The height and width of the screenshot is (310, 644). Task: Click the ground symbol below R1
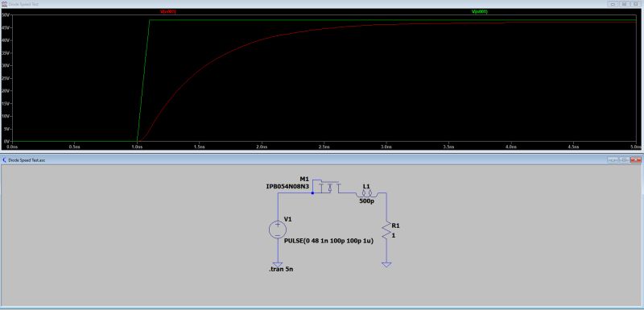coord(386,265)
